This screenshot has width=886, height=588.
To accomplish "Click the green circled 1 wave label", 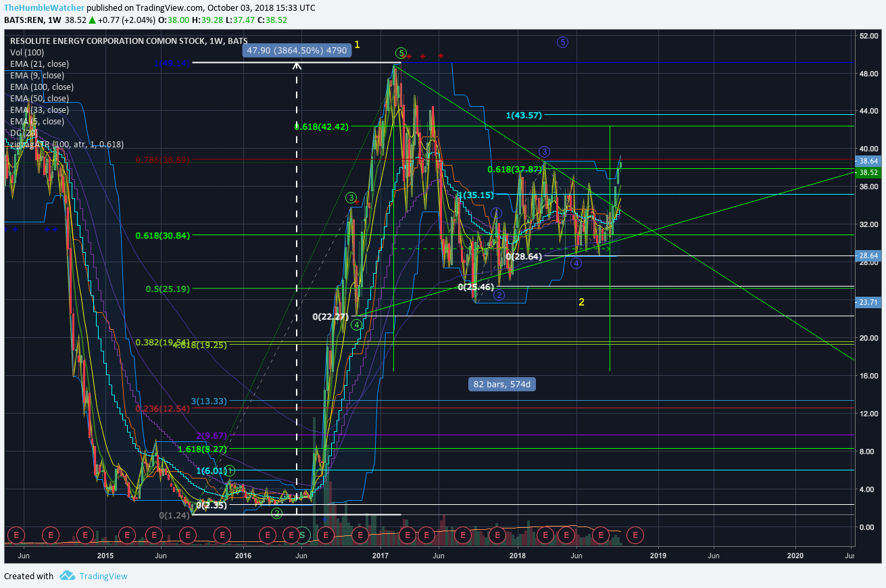I will 230,470.
